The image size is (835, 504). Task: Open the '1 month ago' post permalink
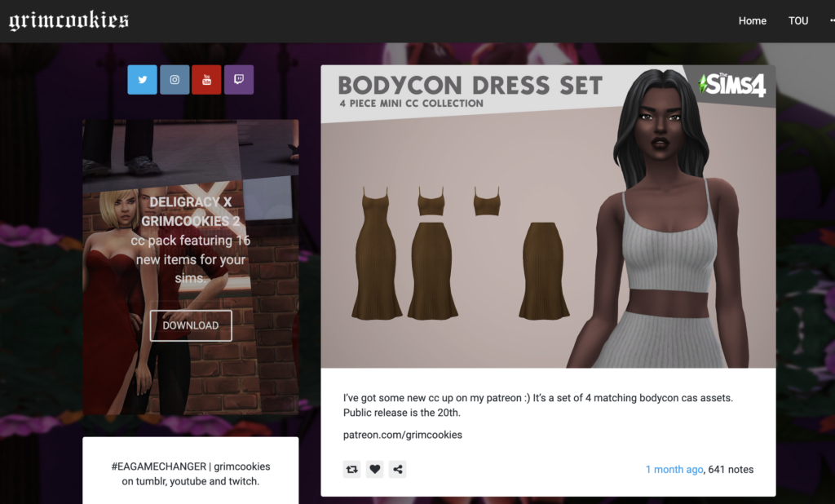tap(674, 470)
